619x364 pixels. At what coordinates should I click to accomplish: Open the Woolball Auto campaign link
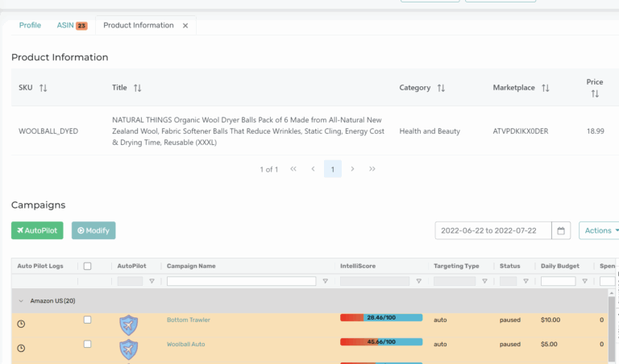tap(186, 345)
